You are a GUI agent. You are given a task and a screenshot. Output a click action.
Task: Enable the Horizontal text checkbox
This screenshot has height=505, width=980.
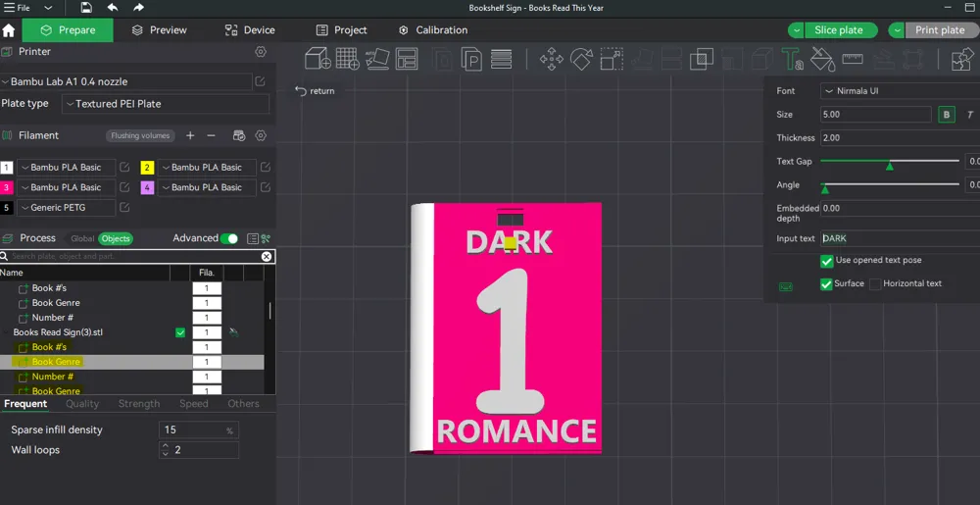tap(875, 284)
